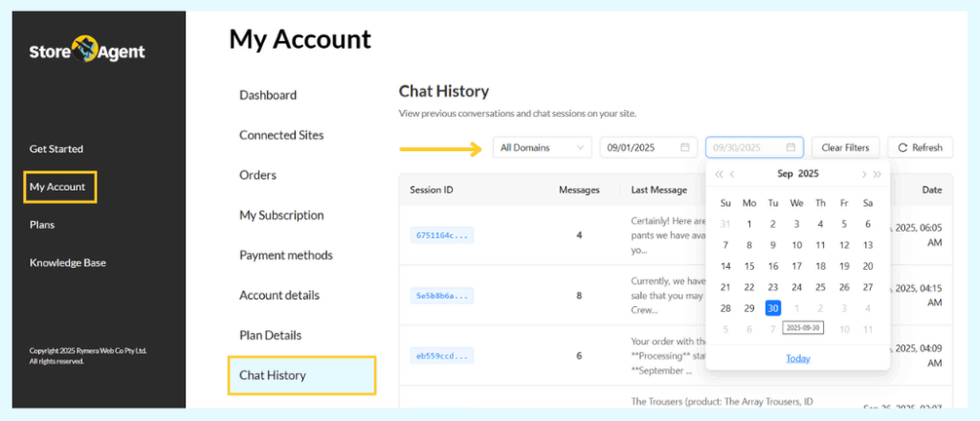
Task: Go to previous year in calendar
Action: [x=719, y=174]
